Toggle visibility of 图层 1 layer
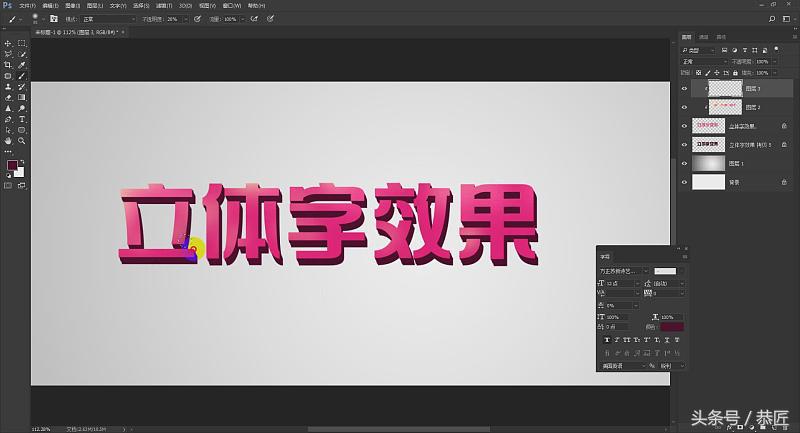 [x=685, y=163]
